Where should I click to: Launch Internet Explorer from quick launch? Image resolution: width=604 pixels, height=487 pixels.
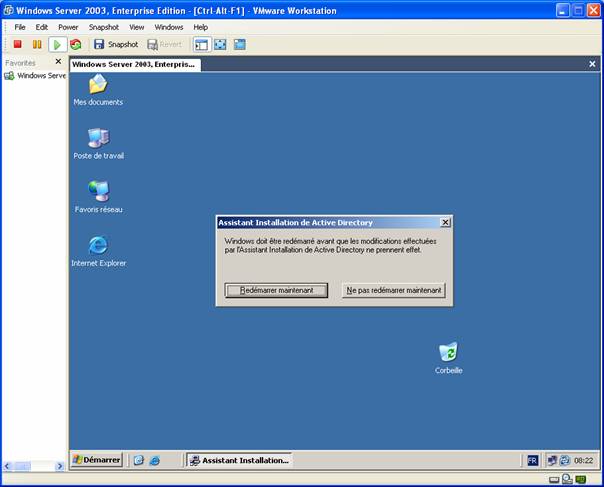[155, 460]
